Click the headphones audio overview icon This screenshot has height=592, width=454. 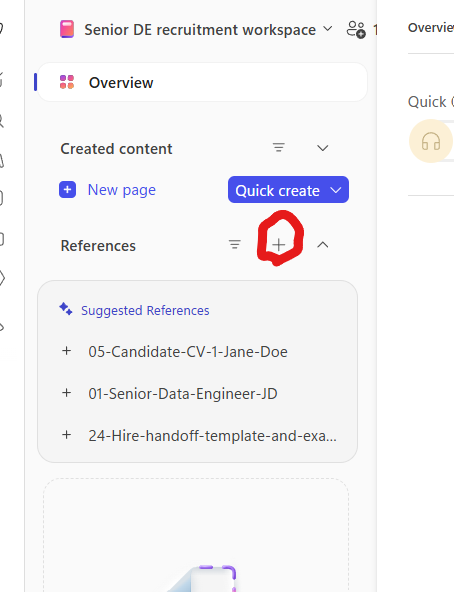click(431, 141)
